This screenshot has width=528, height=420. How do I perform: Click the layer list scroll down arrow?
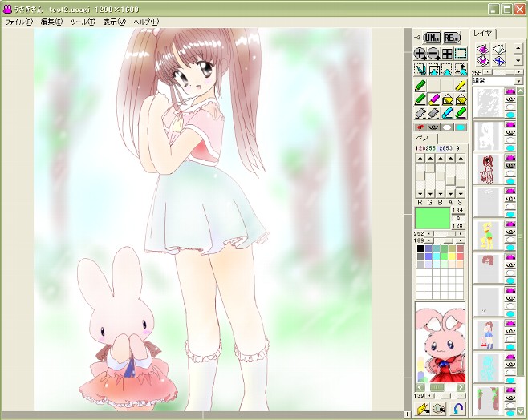pyautogui.click(x=520, y=411)
